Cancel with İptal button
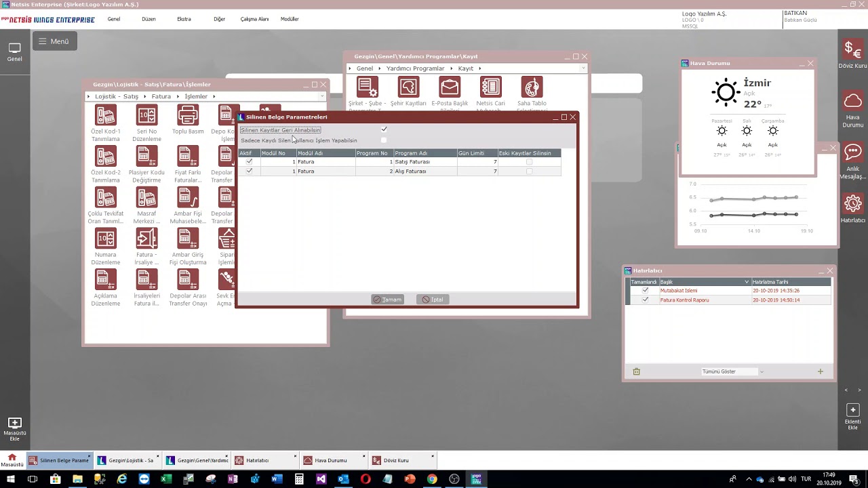This screenshot has height=488, width=868. [433, 300]
